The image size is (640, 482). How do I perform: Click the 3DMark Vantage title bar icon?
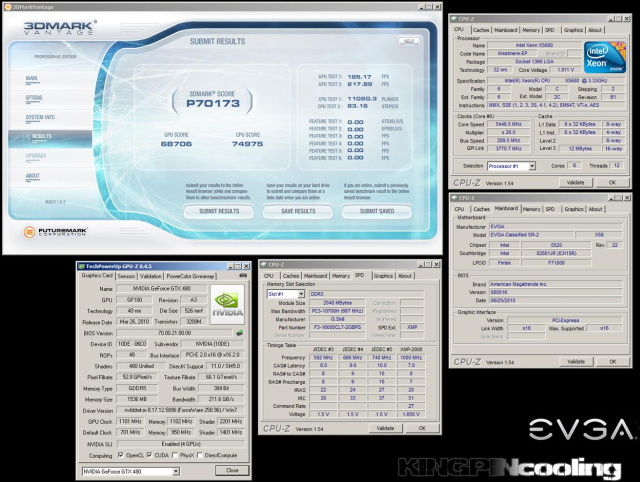[x=7, y=7]
